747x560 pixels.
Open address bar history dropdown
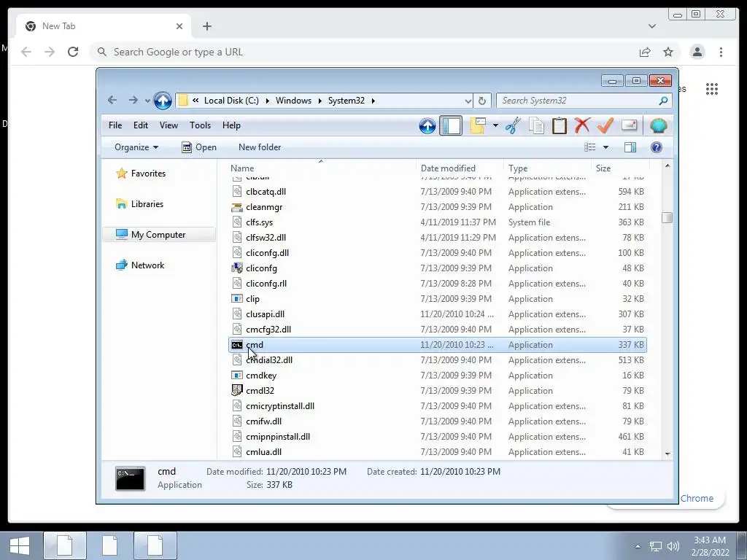(468, 101)
